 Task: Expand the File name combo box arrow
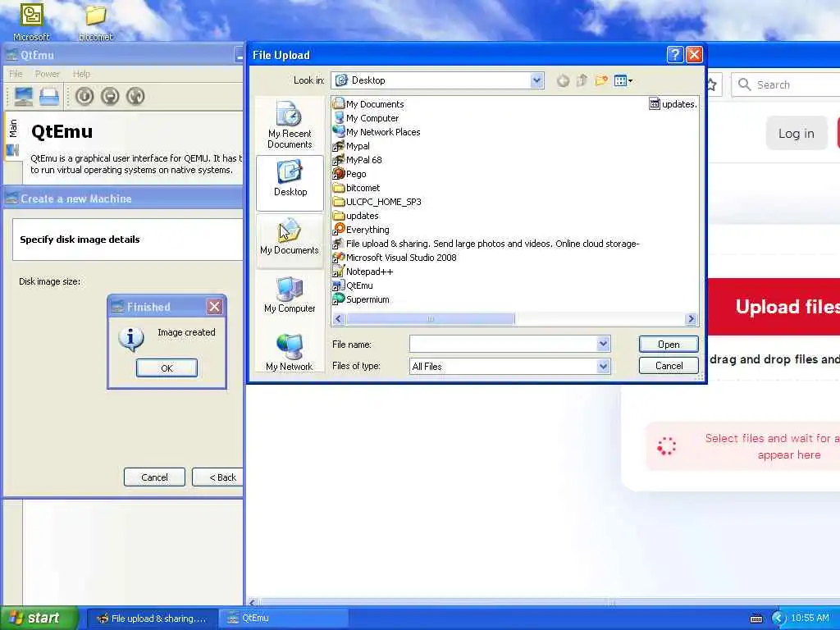tap(603, 344)
